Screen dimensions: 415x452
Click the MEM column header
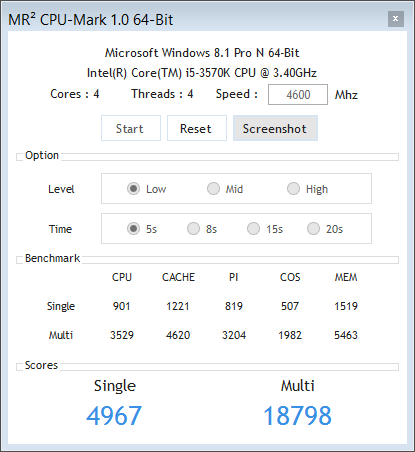346,277
